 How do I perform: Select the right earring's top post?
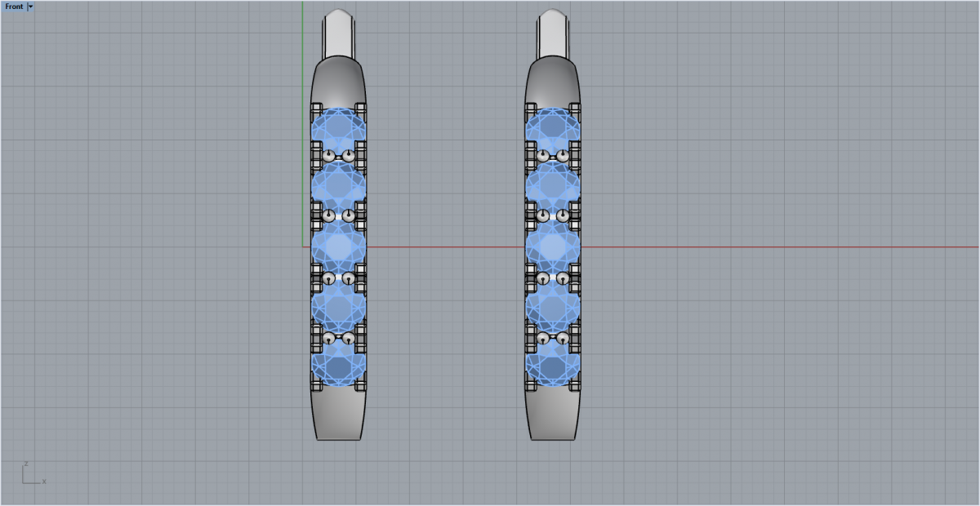[x=554, y=33]
